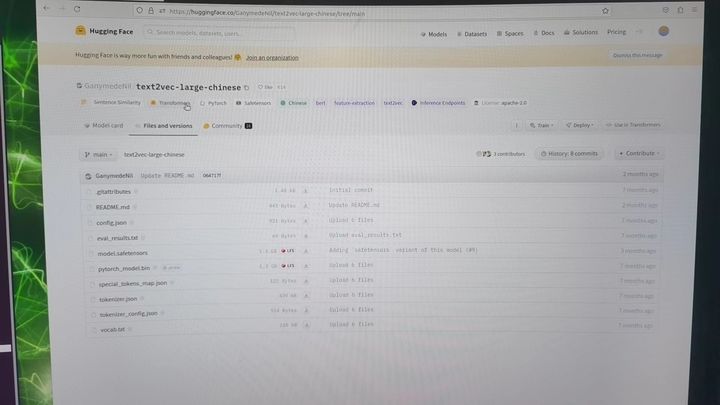Screen dimensions: 720x405
Task: Reload the page with the refresh icon
Action: pos(77,9)
